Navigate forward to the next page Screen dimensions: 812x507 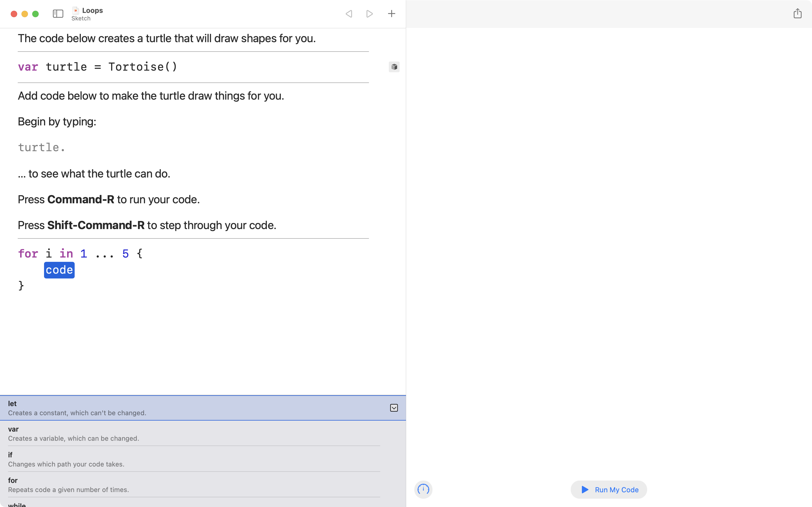click(369, 14)
